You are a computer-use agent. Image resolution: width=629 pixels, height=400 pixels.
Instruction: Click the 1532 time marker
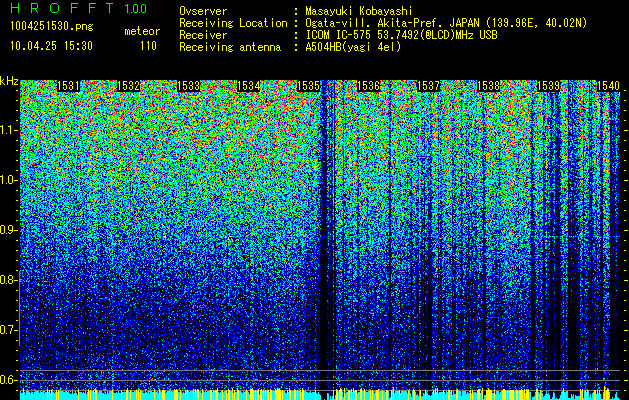click(128, 86)
